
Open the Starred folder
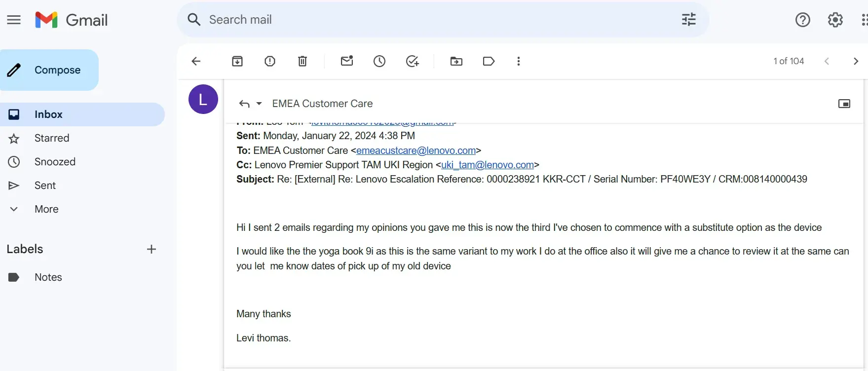point(52,138)
